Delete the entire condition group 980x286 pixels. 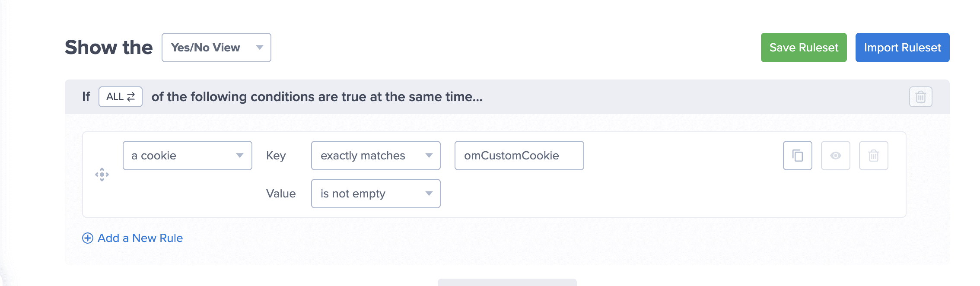click(920, 97)
